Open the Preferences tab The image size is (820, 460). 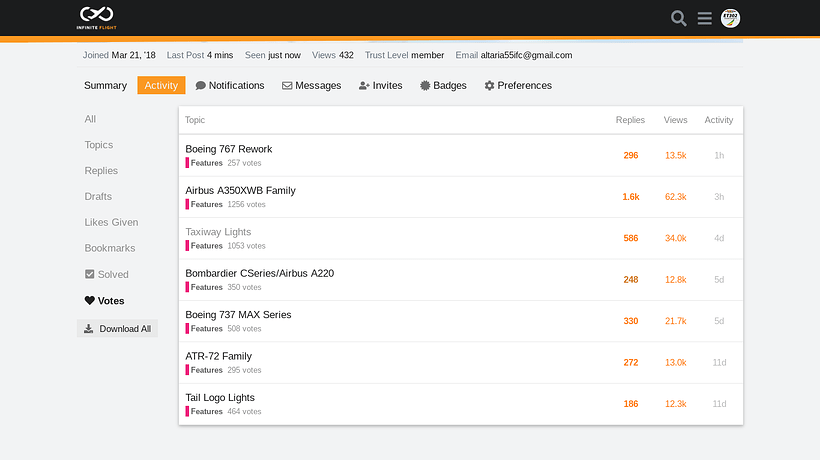(518, 85)
